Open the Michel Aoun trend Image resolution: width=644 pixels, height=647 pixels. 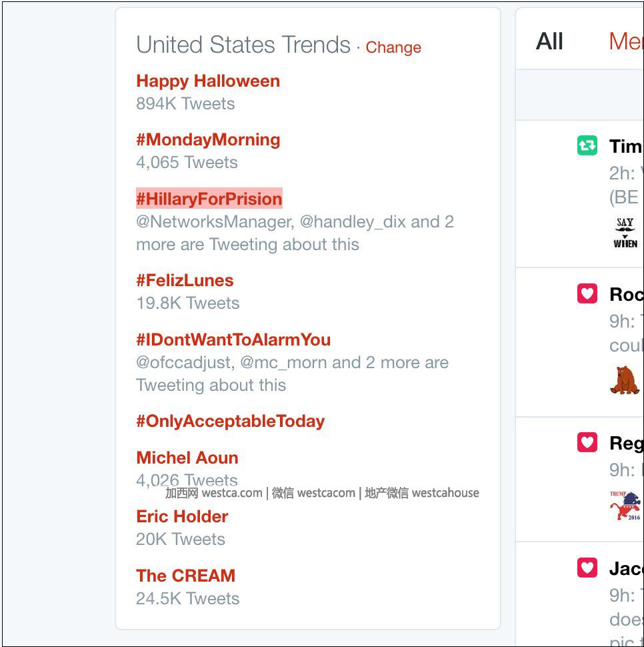pos(187,458)
